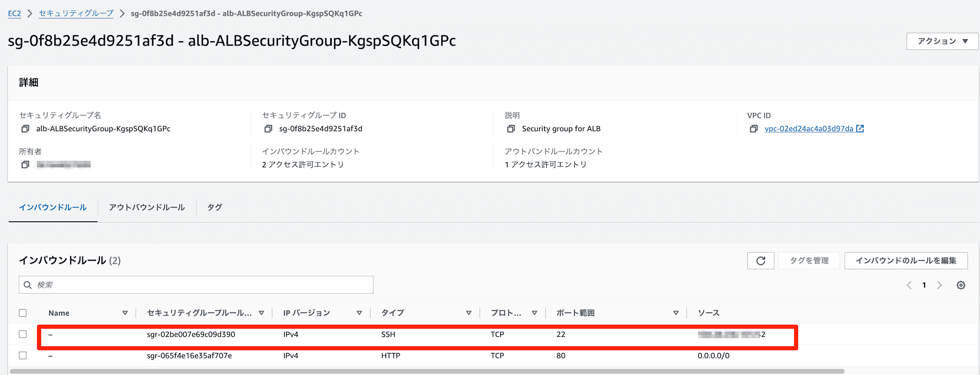The height and width of the screenshot is (375, 980).
Task: Click the SSH type cell
Action: tap(388, 334)
